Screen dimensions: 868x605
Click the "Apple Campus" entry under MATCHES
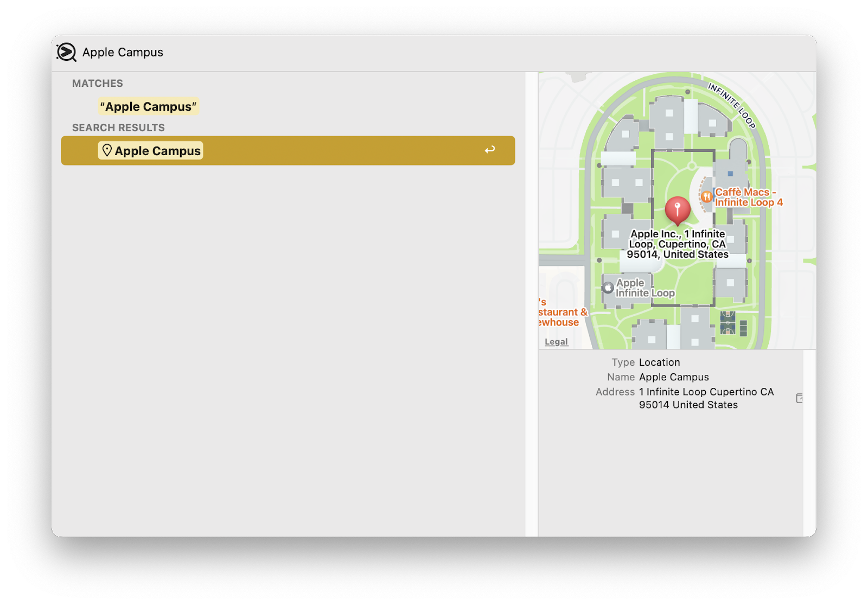click(148, 106)
